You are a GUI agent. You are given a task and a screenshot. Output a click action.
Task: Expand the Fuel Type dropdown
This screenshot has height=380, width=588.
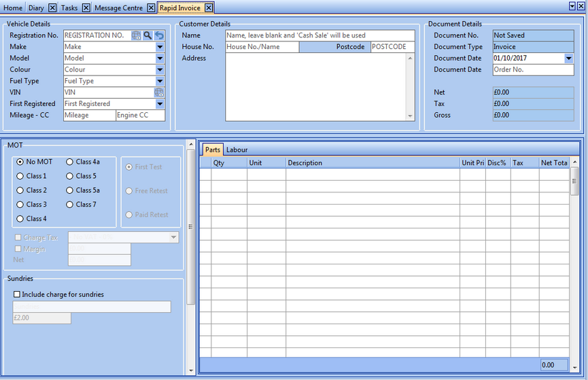pos(160,81)
